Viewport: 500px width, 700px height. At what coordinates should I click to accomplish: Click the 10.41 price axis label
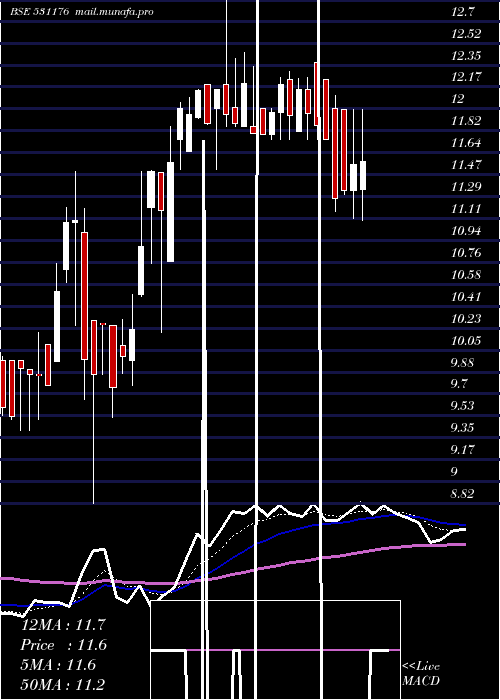click(x=466, y=296)
